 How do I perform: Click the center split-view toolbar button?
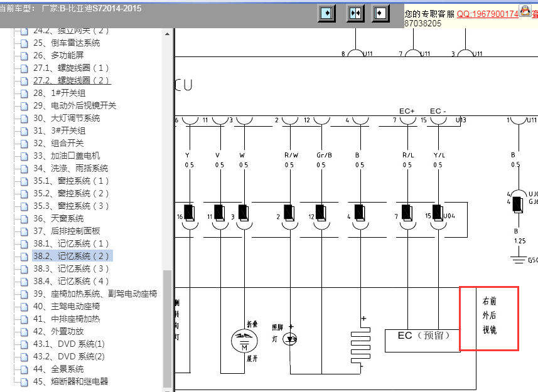(x=355, y=13)
